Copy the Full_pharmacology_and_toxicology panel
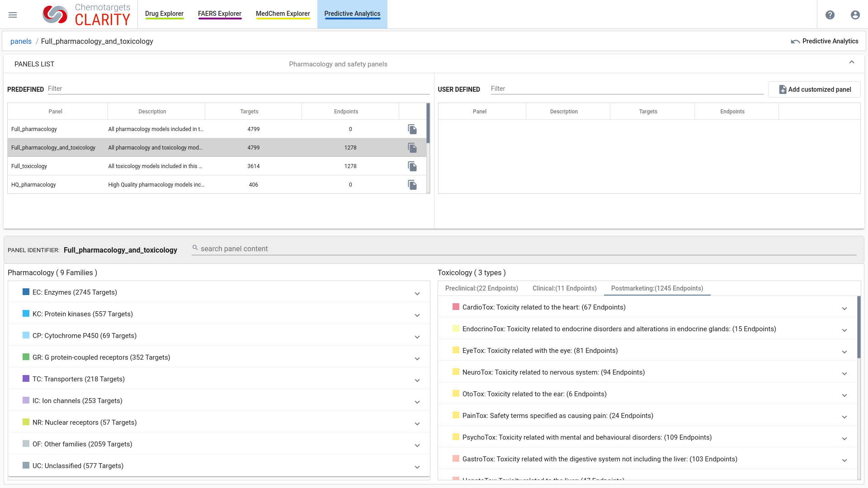Image resolution: width=868 pixels, height=488 pixels. point(412,148)
